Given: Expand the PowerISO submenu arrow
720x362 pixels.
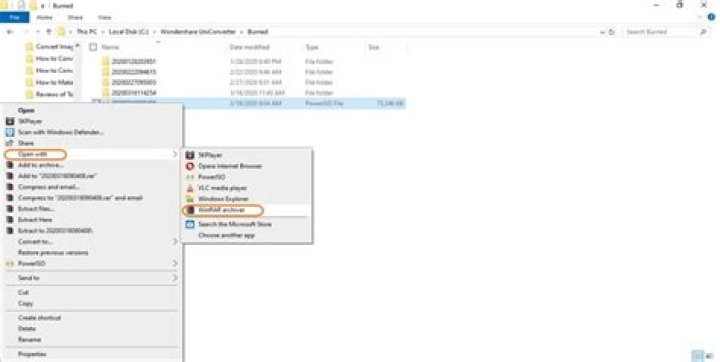Looking at the screenshot, I should [x=174, y=264].
